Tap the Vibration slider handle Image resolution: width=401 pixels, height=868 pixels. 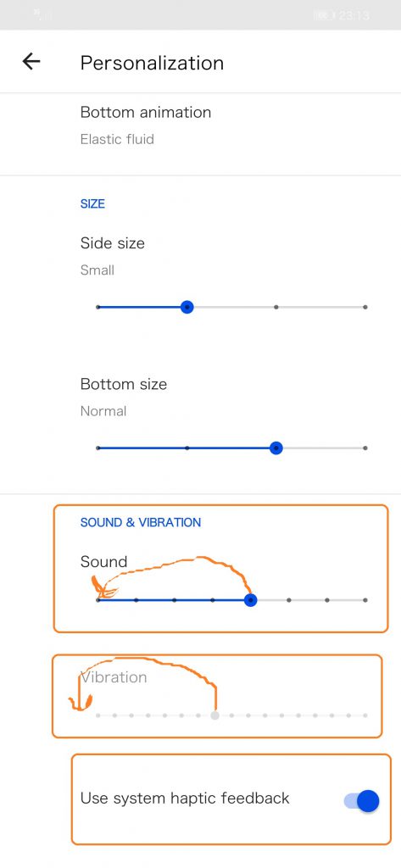[214, 715]
